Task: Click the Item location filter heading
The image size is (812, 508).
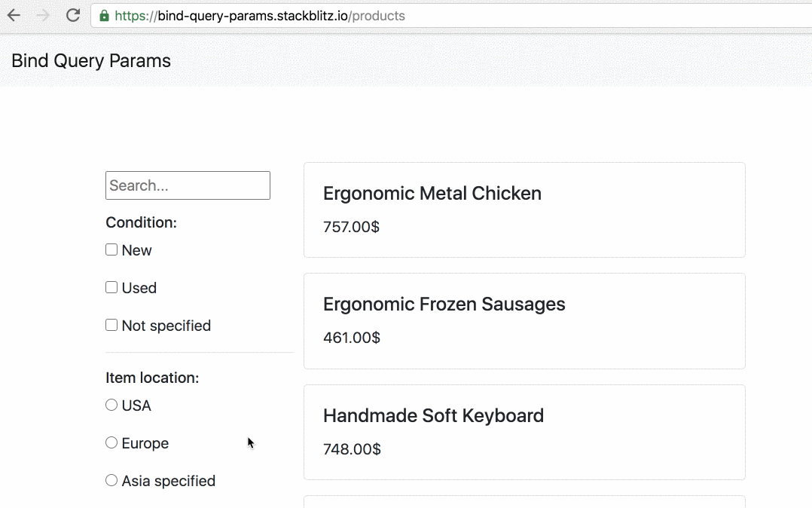Action: (152, 378)
